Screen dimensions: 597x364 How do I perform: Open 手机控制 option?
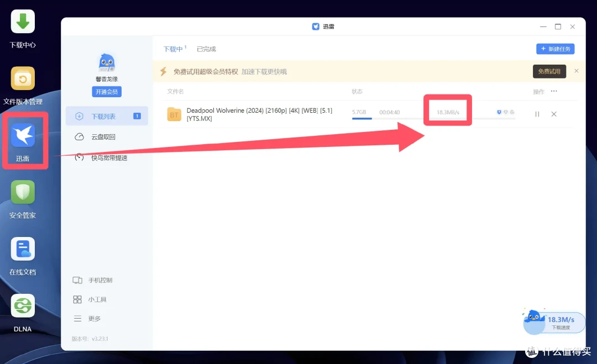(92, 281)
